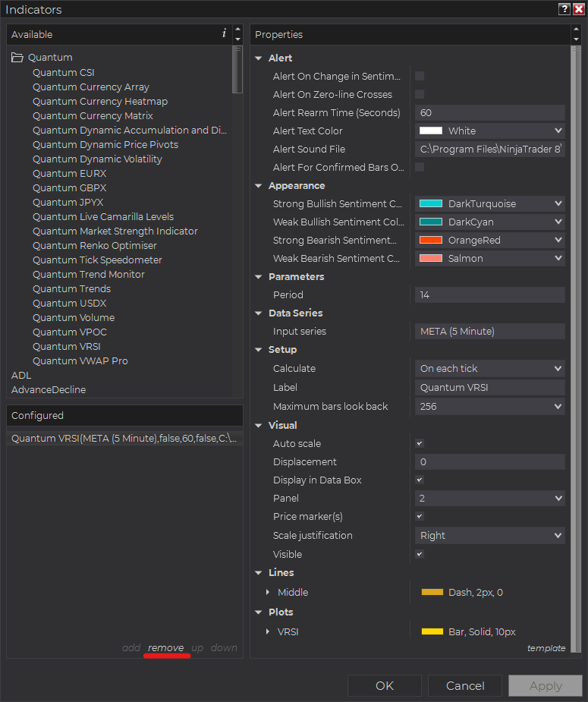Open Maximum bars look back dropdown
The image size is (588, 702).
[x=490, y=407]
